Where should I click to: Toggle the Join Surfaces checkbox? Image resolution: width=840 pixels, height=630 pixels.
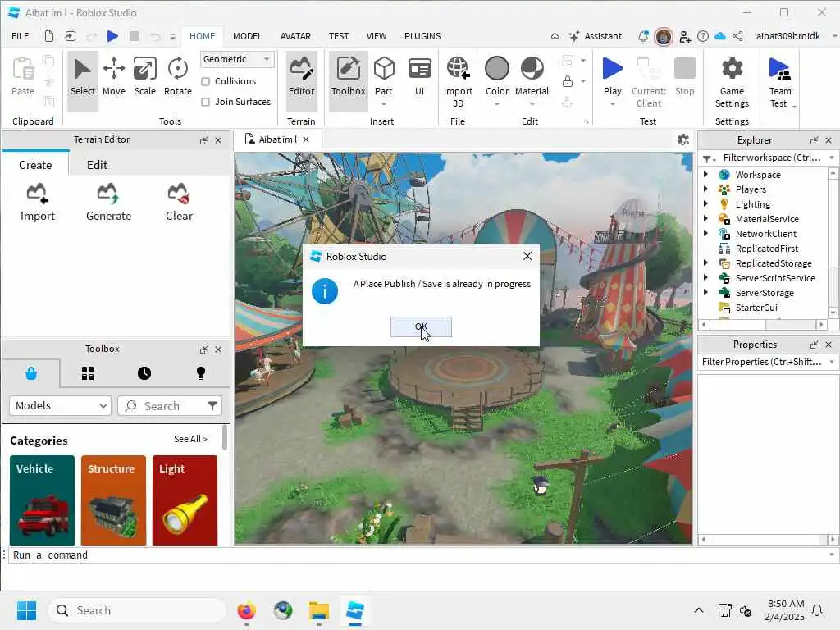point(205,102)
